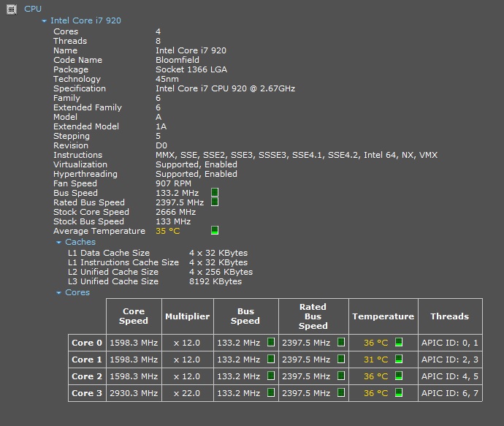
Task: Click APIC ID: 6, 7 cell
Action: [450, 393]
